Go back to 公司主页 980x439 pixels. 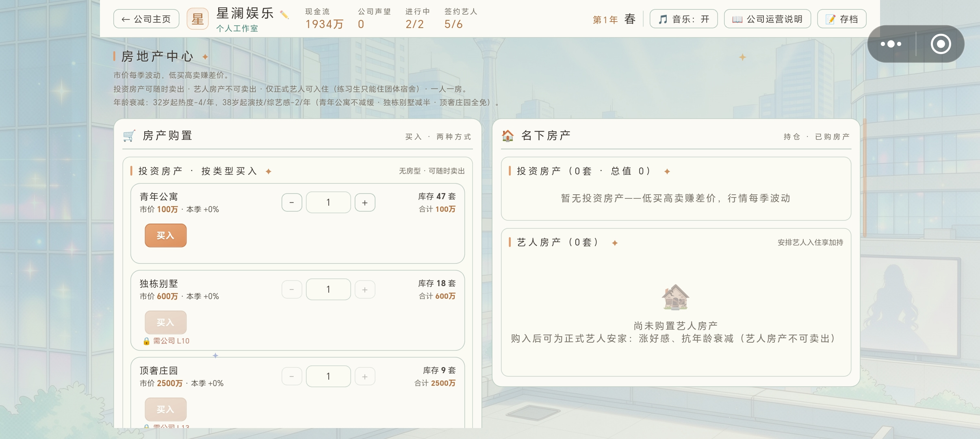[146, 19]
